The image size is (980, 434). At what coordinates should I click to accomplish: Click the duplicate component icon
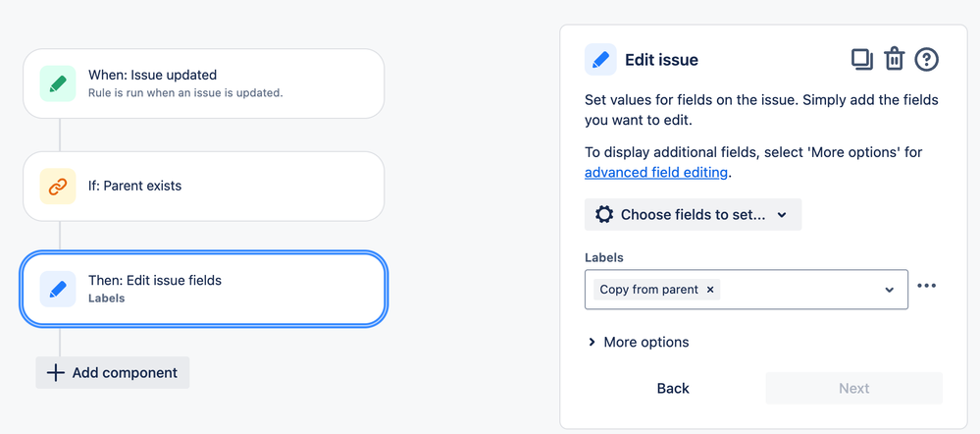coord(861,60)
